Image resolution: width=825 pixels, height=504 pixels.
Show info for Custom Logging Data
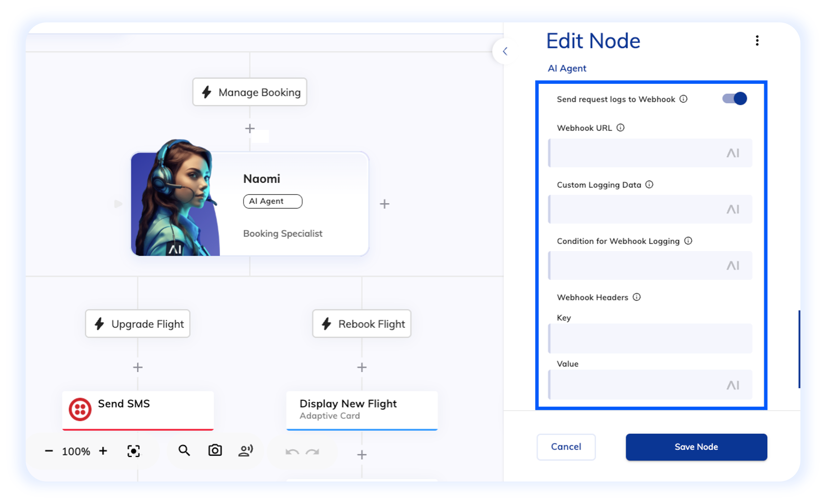click(649, 185)
